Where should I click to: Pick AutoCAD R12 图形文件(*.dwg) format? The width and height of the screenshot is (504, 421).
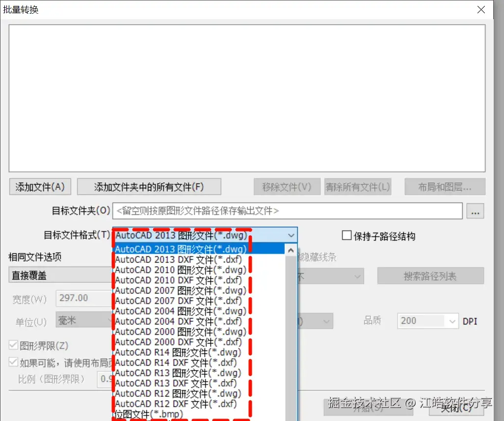click(x=199, y=393)
